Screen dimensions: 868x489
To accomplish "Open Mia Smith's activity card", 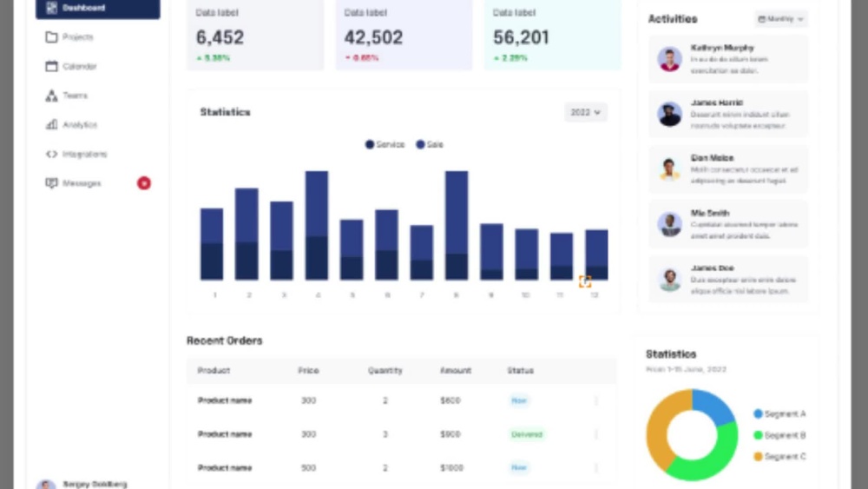I will click(728, 224).
